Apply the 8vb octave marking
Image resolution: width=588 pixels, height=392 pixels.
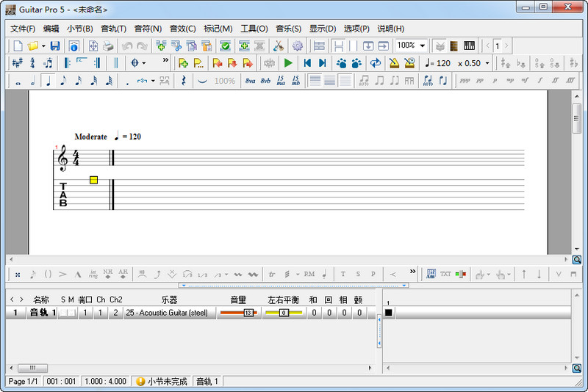pyautogui.click(x=265, y=81)
